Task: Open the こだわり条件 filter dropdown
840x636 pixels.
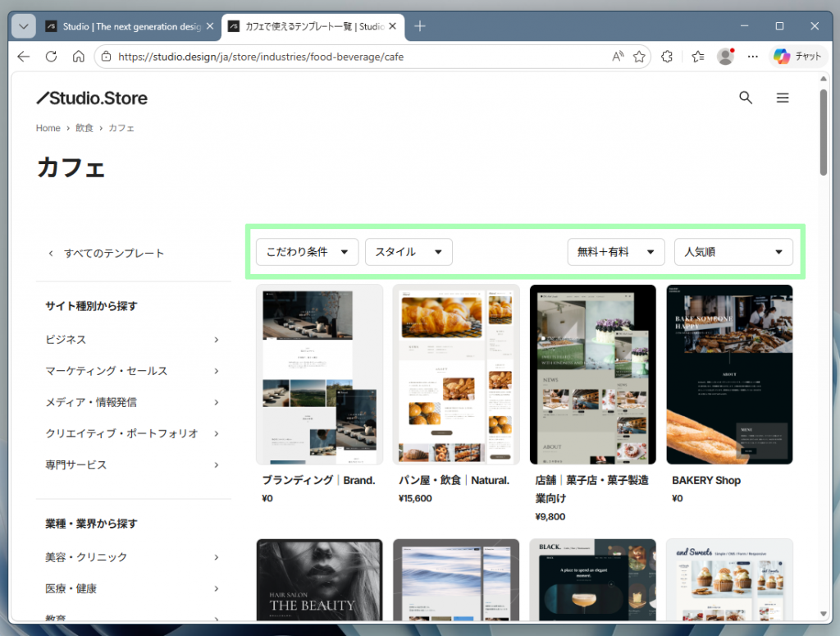Action: coord(307,252)
